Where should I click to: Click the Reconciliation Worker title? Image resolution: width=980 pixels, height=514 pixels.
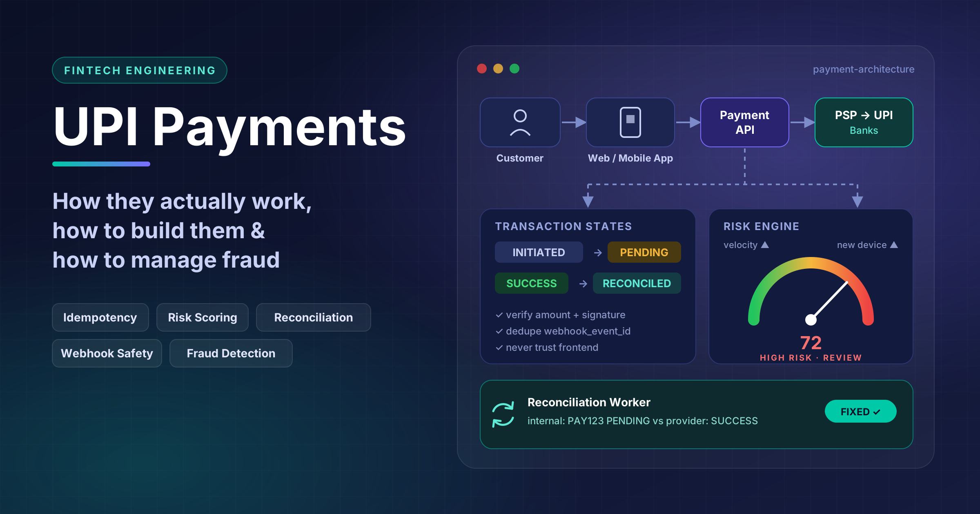pyautogui.click(x=589, y=402)
